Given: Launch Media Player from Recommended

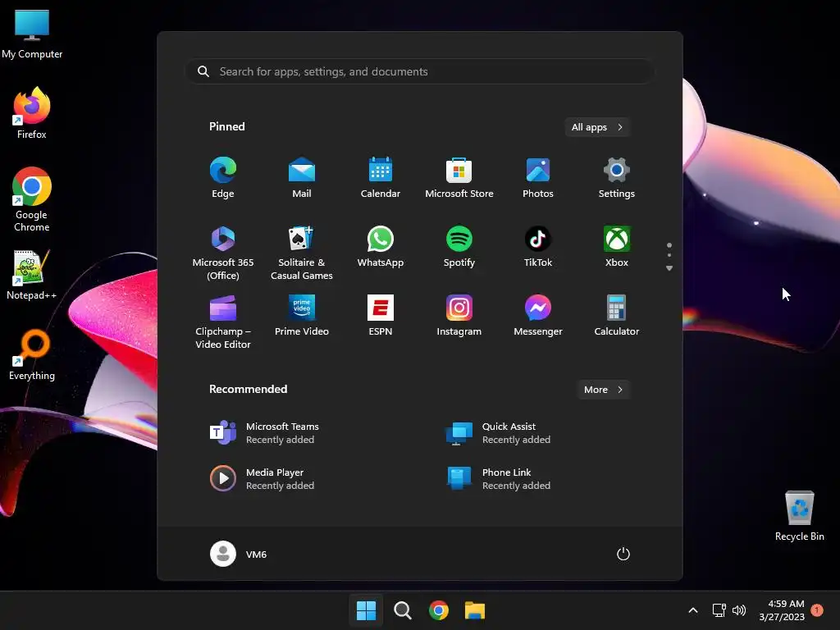Looking at the screenshot, I should point(262,479).
